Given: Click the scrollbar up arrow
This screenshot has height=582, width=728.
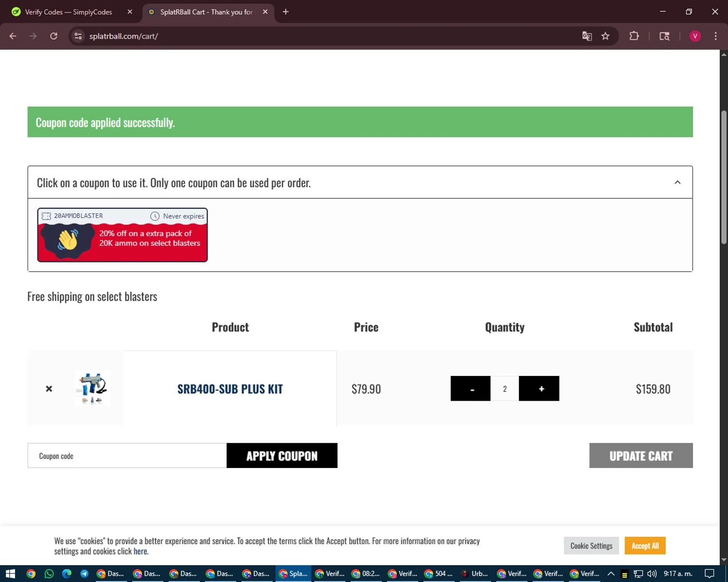Looking at the screenshot, I should click(724, 54).
